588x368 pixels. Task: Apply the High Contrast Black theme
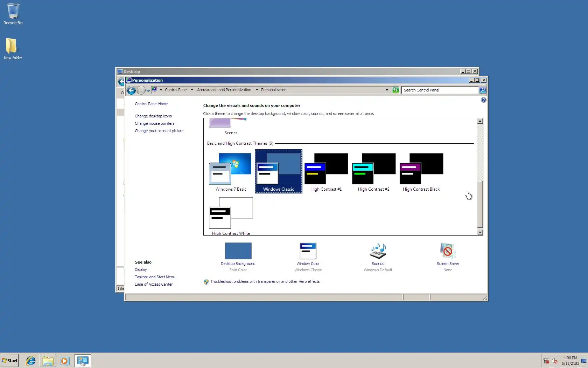(421, 172)
